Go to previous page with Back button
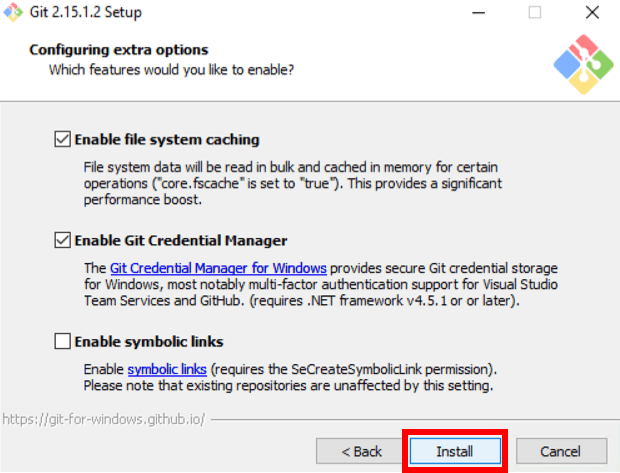 tap(361, 451)
